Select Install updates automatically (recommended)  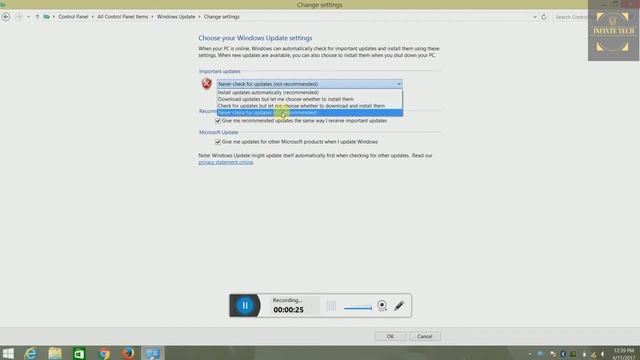(310, 92)
